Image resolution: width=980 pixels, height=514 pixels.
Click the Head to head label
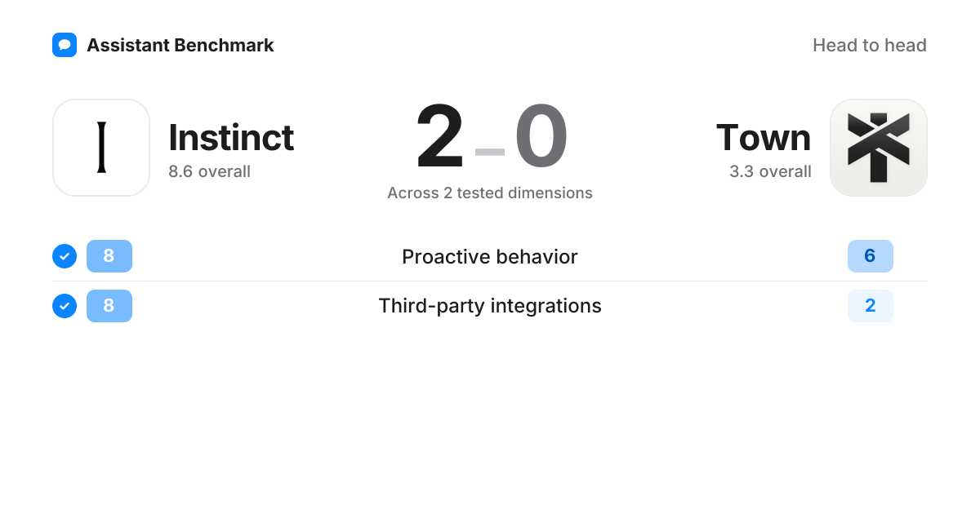click(870, 45)
